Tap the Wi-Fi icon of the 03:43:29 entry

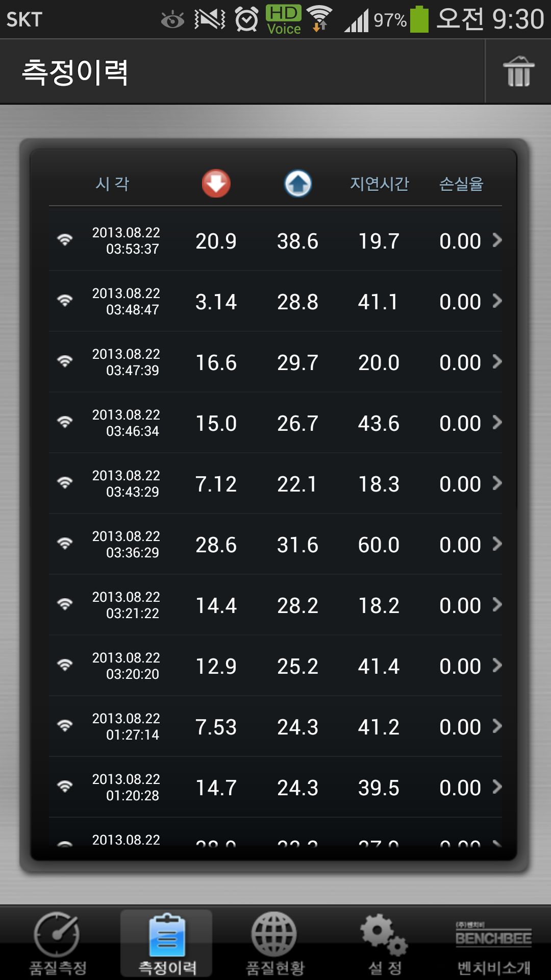pyautogui.click(x=65, y=483)
